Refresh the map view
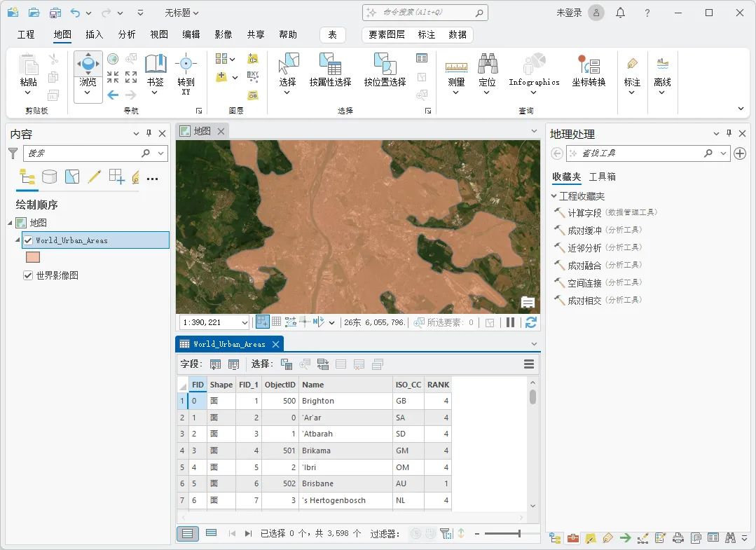Viewport: 756px width, 550px height. (531, 322)
